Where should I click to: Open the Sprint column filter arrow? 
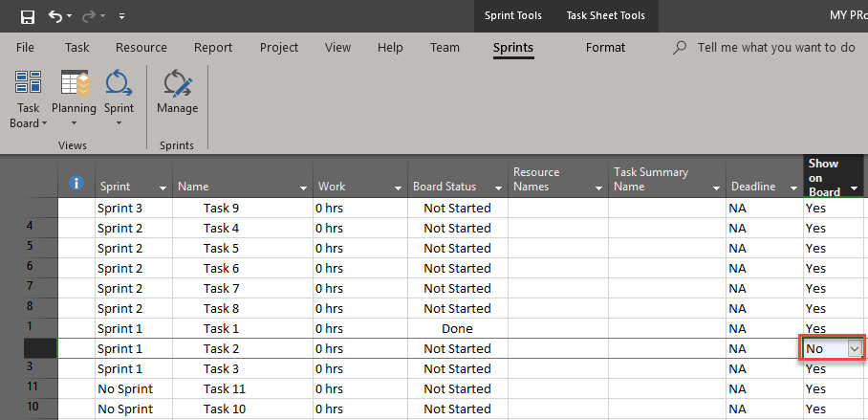click(x=163, y=188)
